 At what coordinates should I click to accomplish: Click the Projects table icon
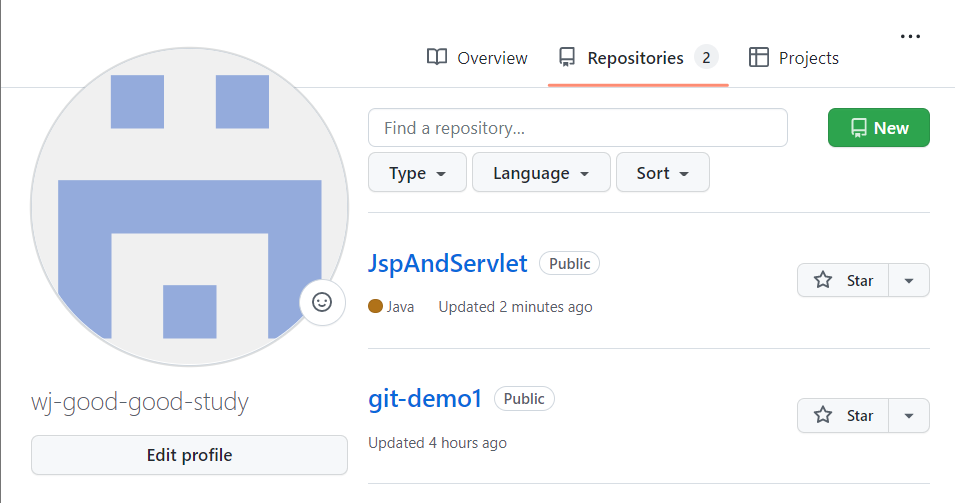759,57
